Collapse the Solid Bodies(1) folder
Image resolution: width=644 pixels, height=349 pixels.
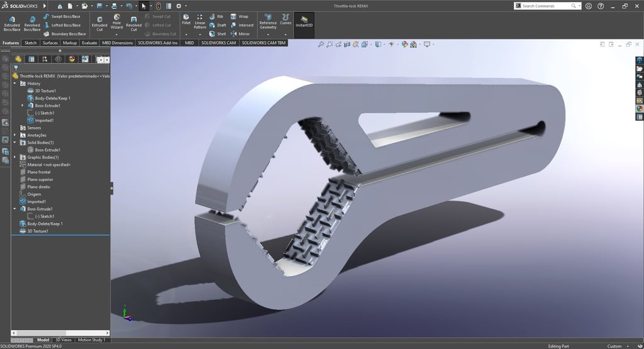click(15, 143)
